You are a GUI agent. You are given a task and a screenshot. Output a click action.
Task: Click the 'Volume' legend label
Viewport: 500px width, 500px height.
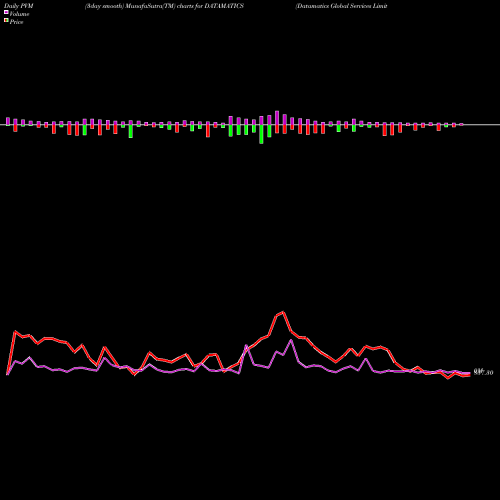point(19,14)
